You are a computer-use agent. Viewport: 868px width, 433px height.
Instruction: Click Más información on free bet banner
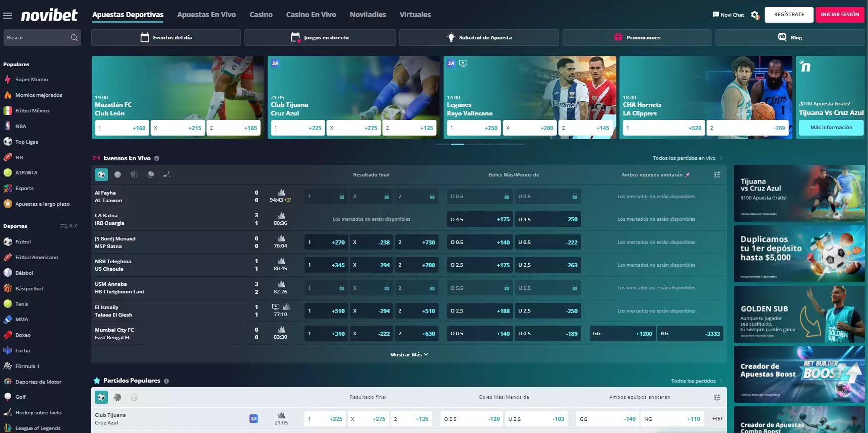point(831,128)
